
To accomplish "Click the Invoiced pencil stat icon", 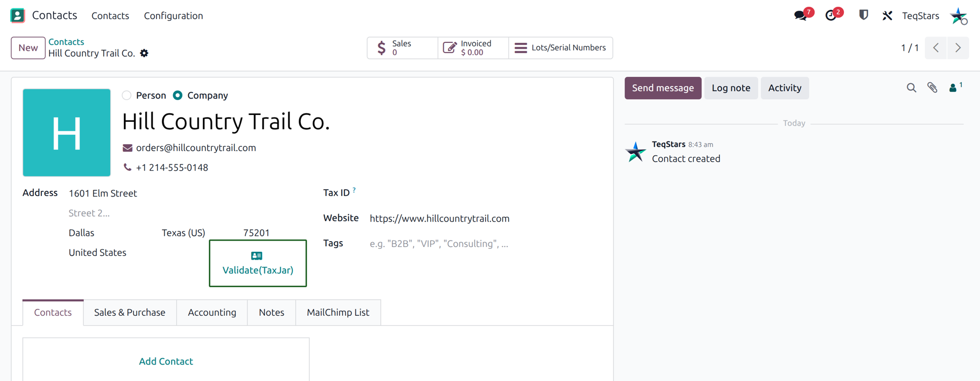I will coord(449,48).
